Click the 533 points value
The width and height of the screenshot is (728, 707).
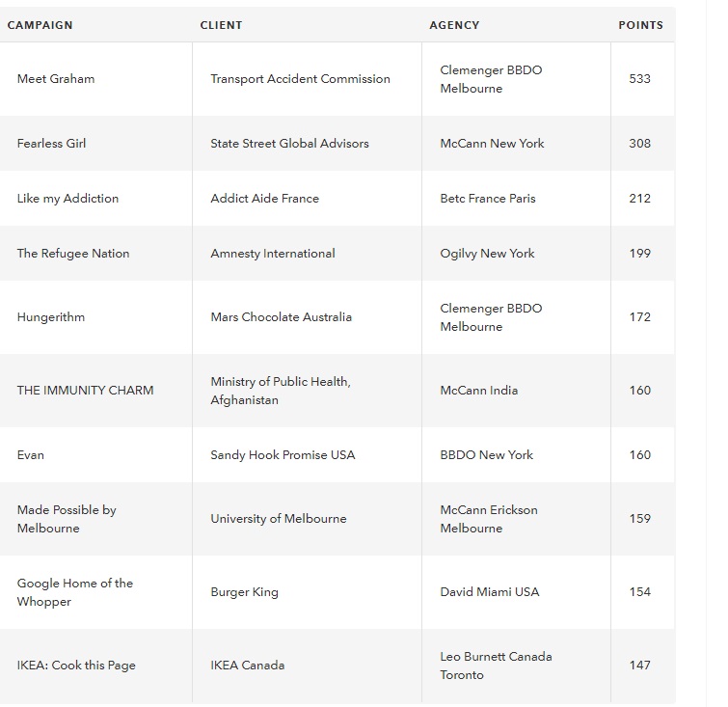click(640, 78)
